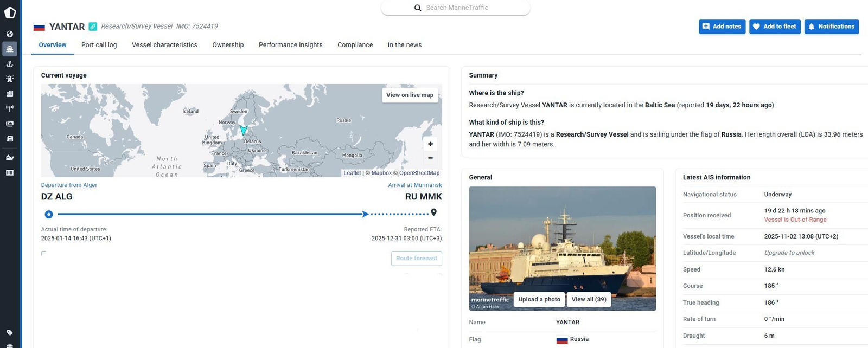Open the companies building sidebar icon

[x=10, y=94]
